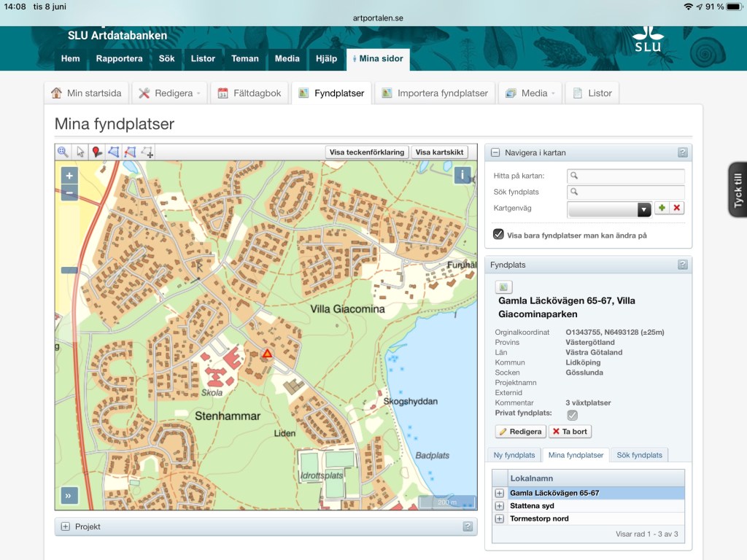Delete map shortcut with red X icon
Image resolution: width=747 pixels, height=560 pixels.
(677, 209)
